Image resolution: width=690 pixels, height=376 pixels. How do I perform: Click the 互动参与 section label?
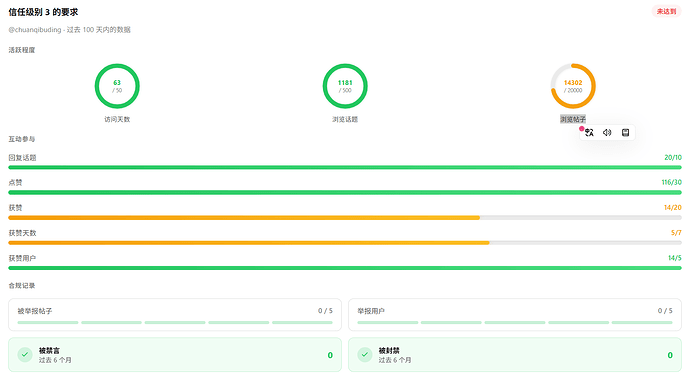(x=22, y=139)
